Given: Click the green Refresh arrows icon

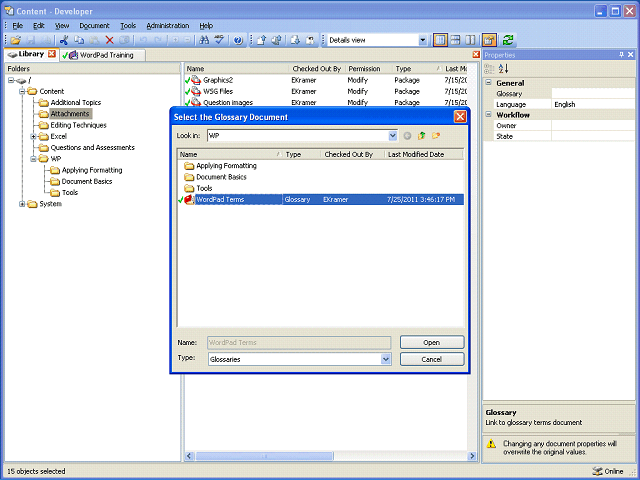Looking at the screenshot, I should [x=508, y=40].
